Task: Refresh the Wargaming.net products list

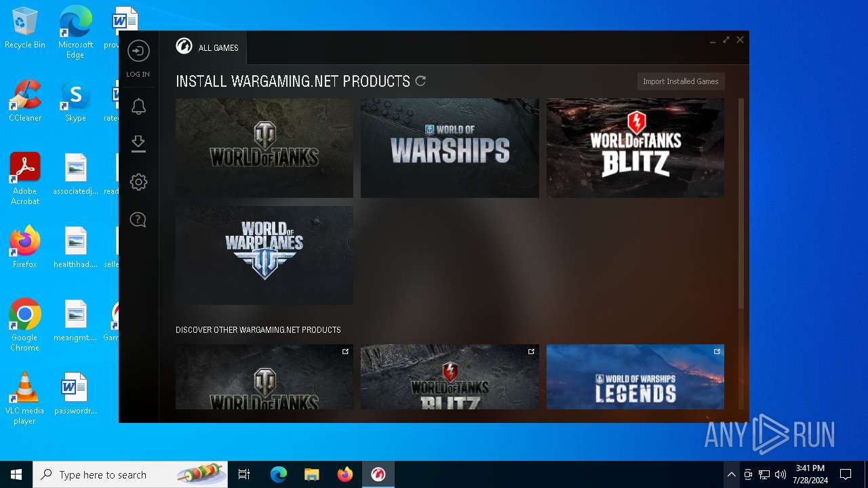Action: click(x=420, y=81)
